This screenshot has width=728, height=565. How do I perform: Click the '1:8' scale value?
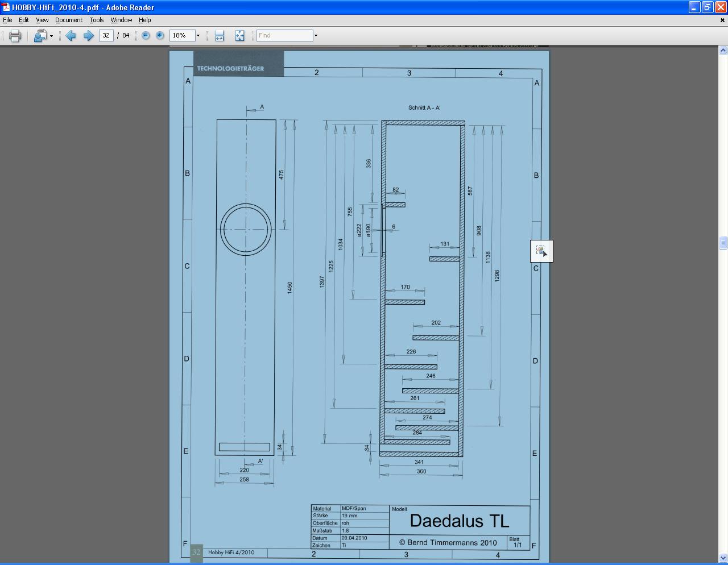(345, 530)
